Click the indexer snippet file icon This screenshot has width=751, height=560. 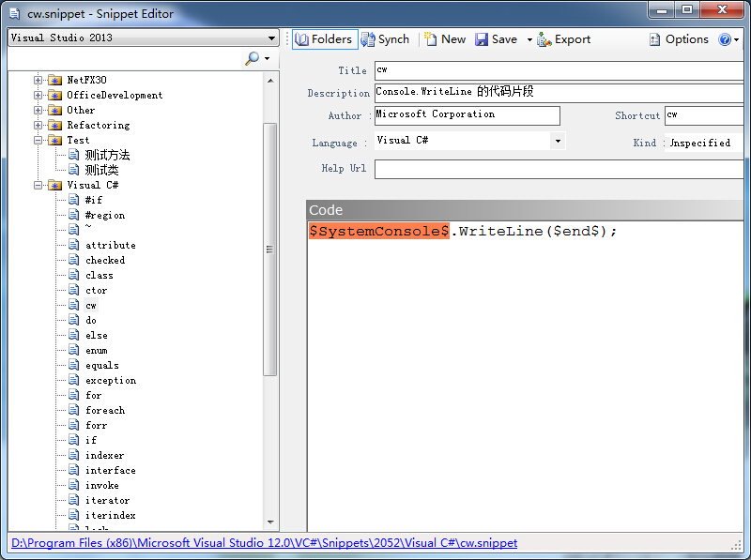[74, 455]
